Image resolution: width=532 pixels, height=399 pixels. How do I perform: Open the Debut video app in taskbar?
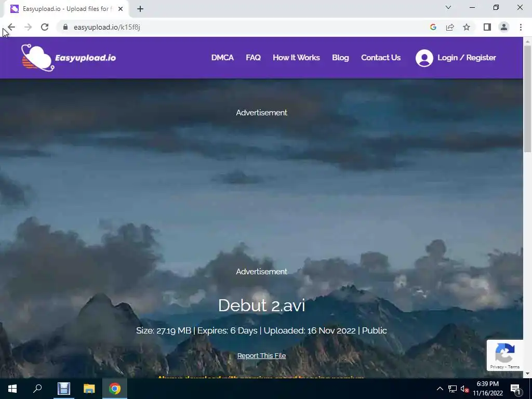tap(63, 389)
